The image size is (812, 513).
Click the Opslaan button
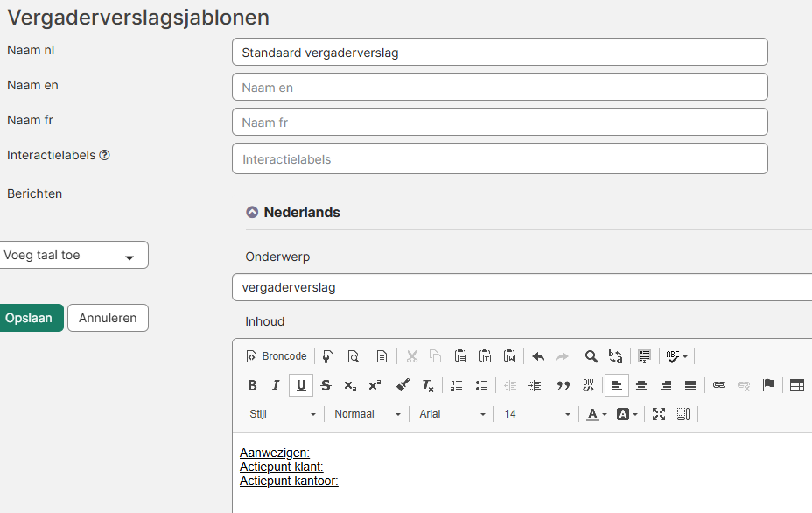click(30, 318)
